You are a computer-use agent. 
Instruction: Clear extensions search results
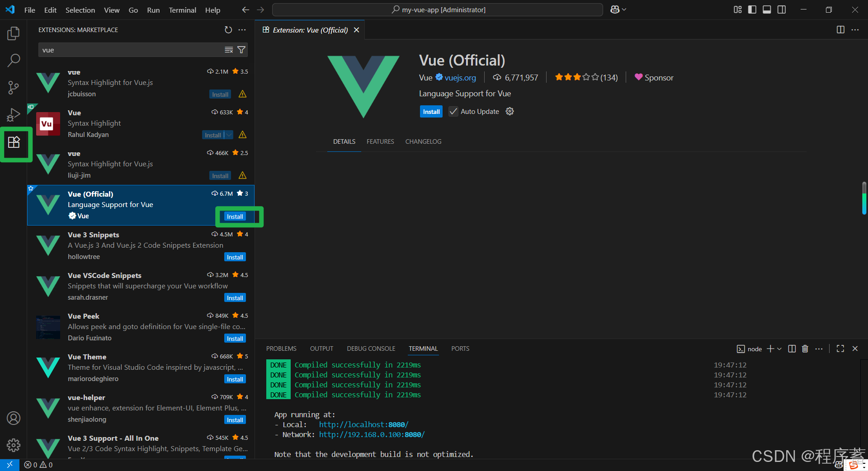click(229, 50)
